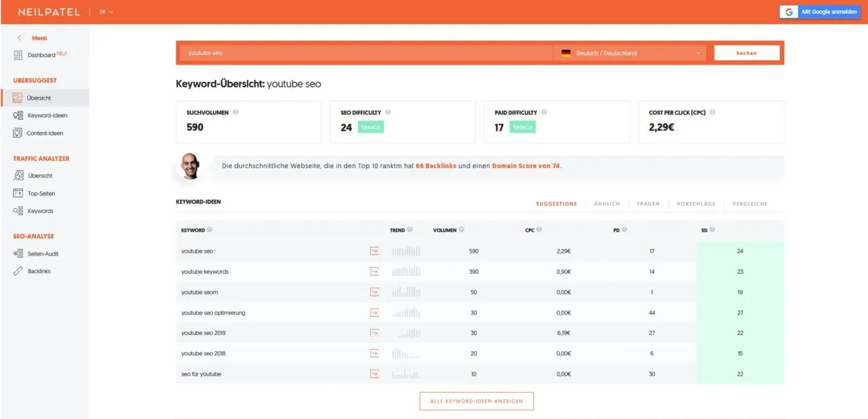Click the Keyword-Ideen sidebar icon
The height and width of the screenshot is (419, 868).
[x=18, y=116]
